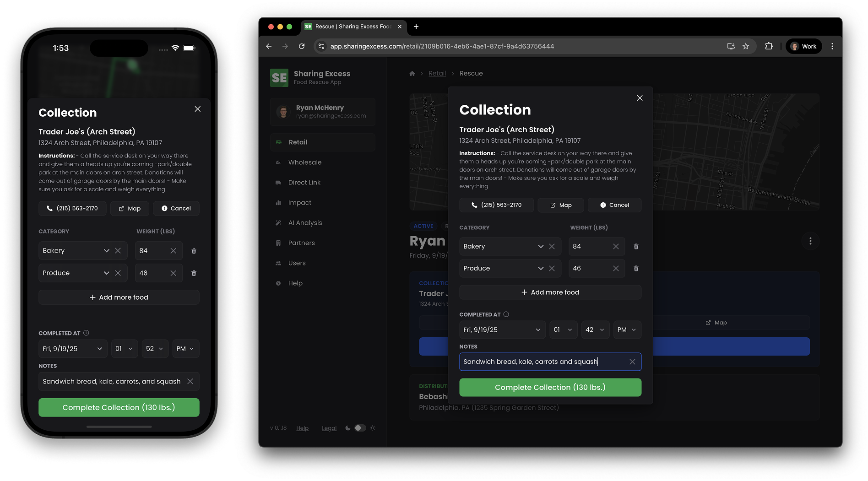The height and width of the screenshot is (481, 868).
Task: Click the Retail breadcrumb link
Action: coord(437,74)
